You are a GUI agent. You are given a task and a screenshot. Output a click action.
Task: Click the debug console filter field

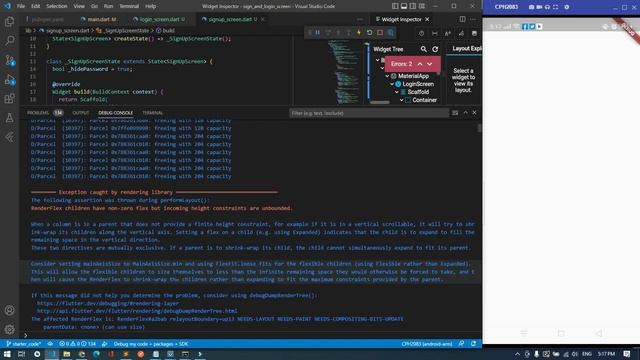point(369,113)
